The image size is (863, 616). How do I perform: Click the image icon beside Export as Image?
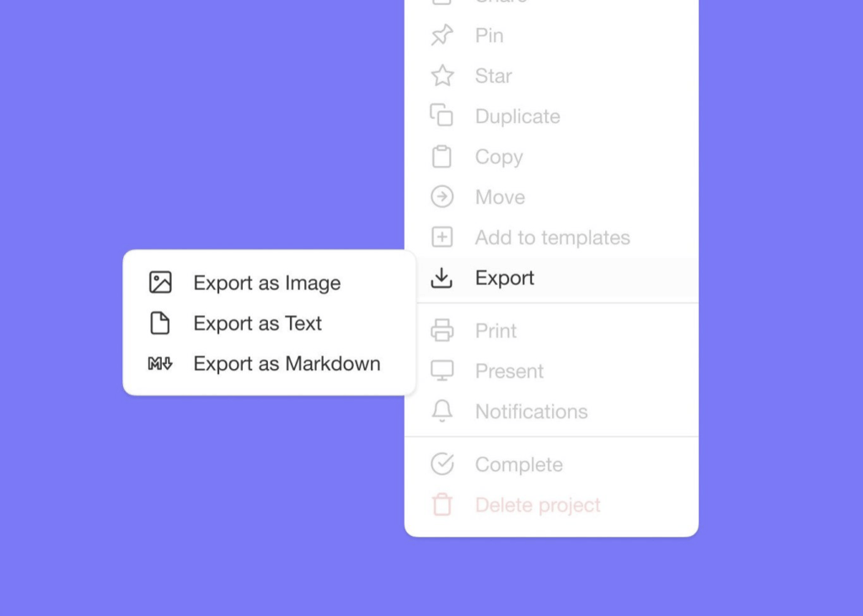click(x=160, y=282)
